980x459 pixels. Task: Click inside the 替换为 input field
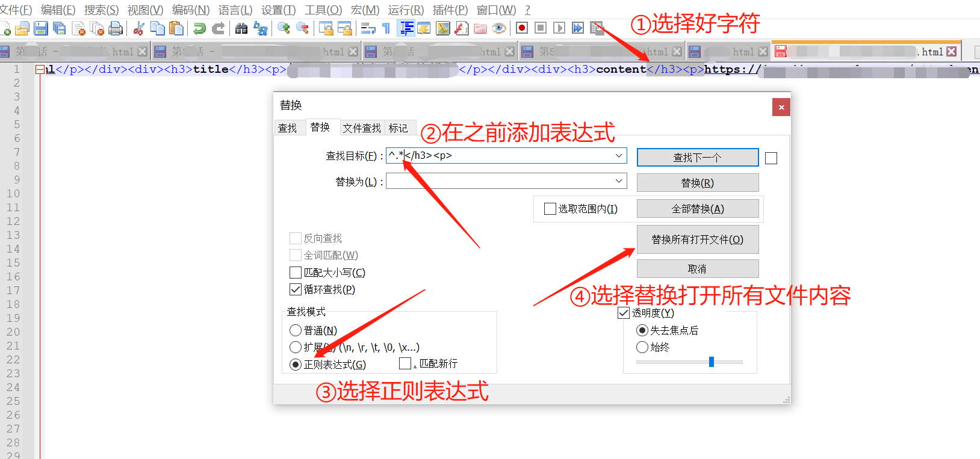click(x=498, y=181)
